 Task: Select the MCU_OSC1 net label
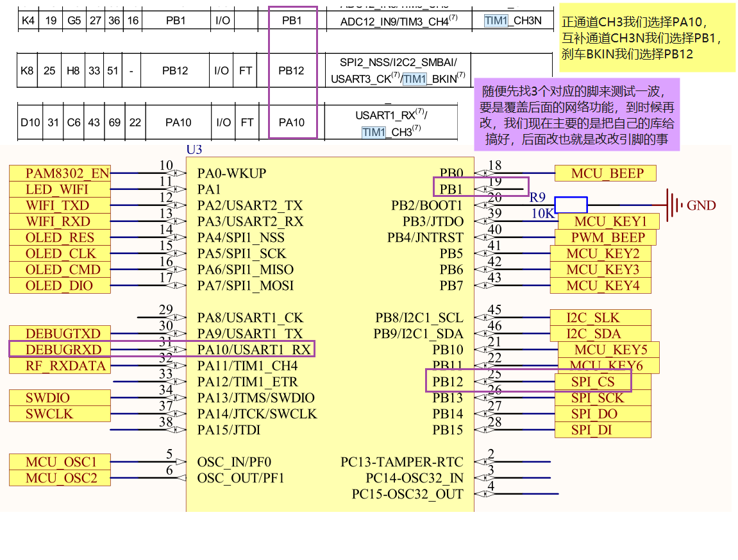[60, 462]
